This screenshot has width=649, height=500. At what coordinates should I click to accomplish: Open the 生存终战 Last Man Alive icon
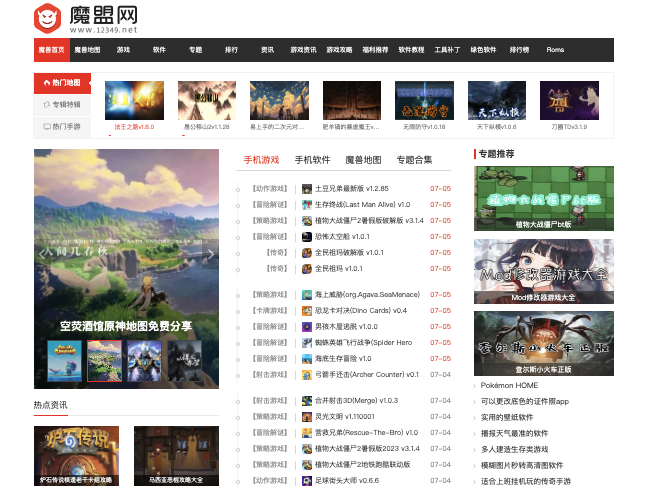click(307, 205)
